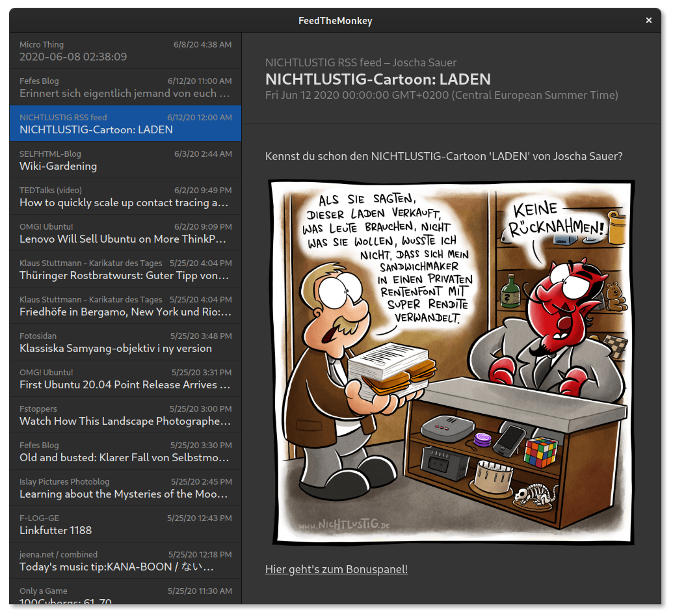
Task: Open the 'Only a Game' feed entry
Action: click(x=125, y=592)
